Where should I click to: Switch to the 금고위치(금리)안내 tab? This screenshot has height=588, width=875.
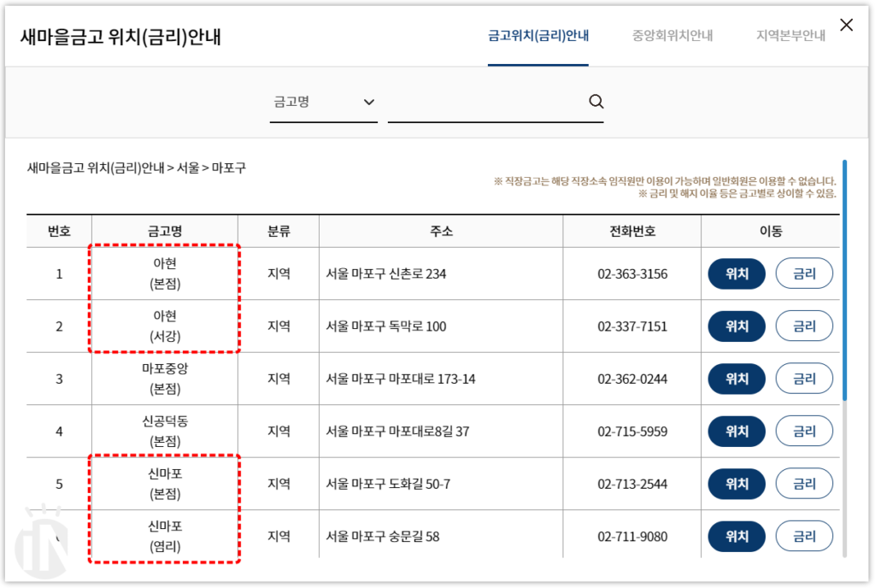(x=538, y=36)
